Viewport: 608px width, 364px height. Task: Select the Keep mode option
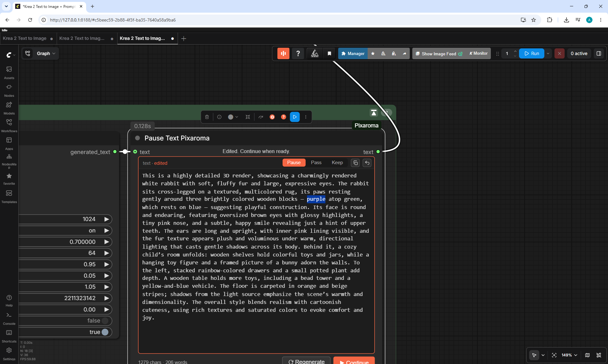(x=337, y=163)
